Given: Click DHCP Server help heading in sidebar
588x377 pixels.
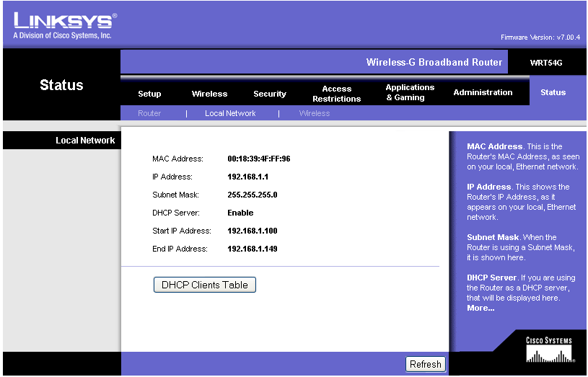Looking at the screenshot, I should pyautogui.click(x=491, y=278).
